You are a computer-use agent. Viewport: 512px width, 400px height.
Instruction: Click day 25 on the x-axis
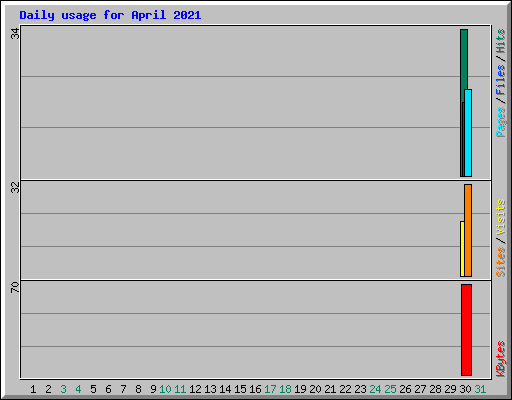point(390,389)
